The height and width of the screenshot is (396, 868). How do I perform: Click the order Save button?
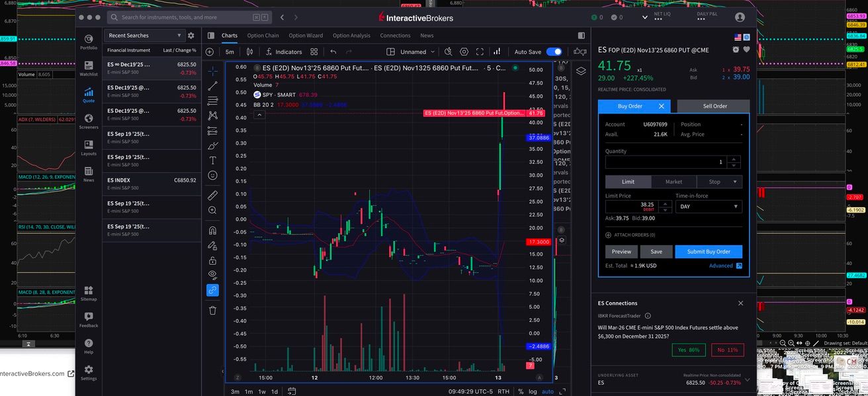pyautogui.click(x=656, y=252)
